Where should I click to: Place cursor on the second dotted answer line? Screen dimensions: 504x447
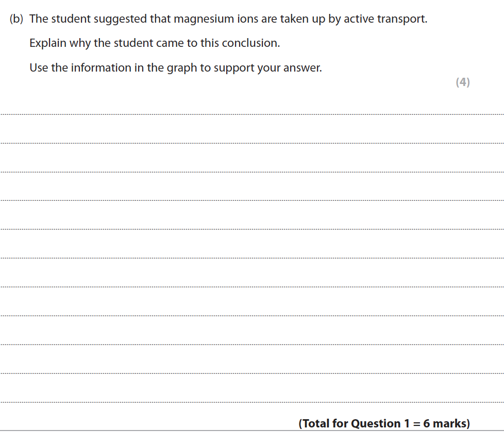252,143
